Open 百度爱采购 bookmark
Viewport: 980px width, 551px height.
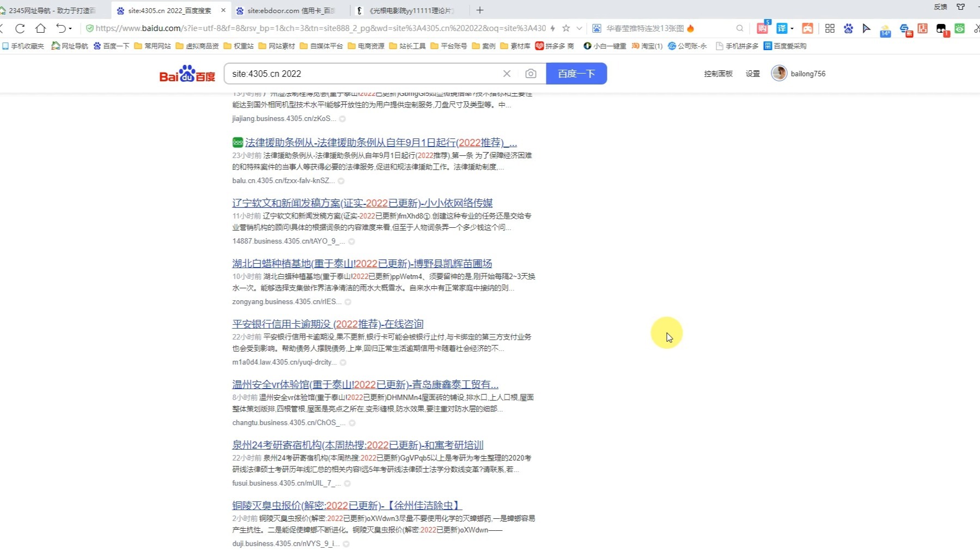tap(785, 46)
